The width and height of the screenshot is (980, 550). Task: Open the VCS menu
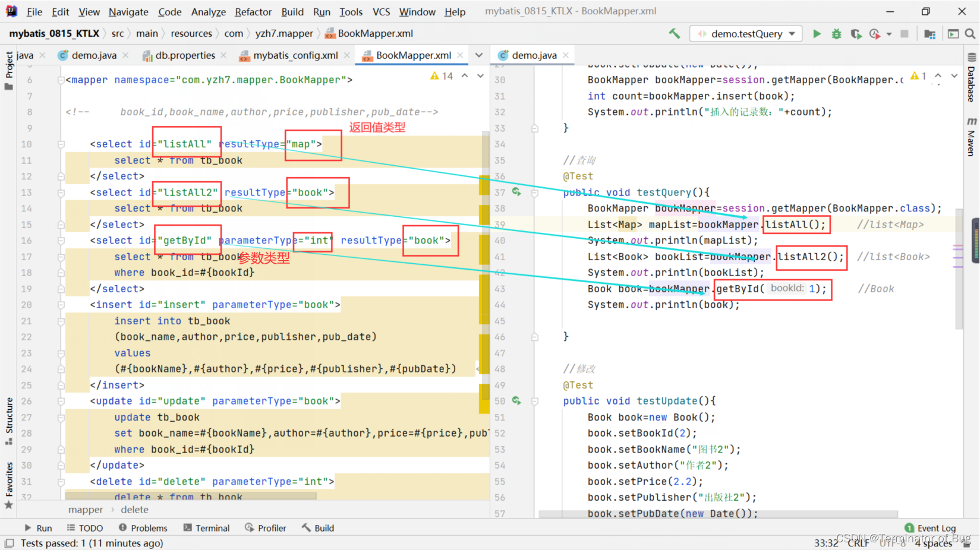(x=381, y=12)
